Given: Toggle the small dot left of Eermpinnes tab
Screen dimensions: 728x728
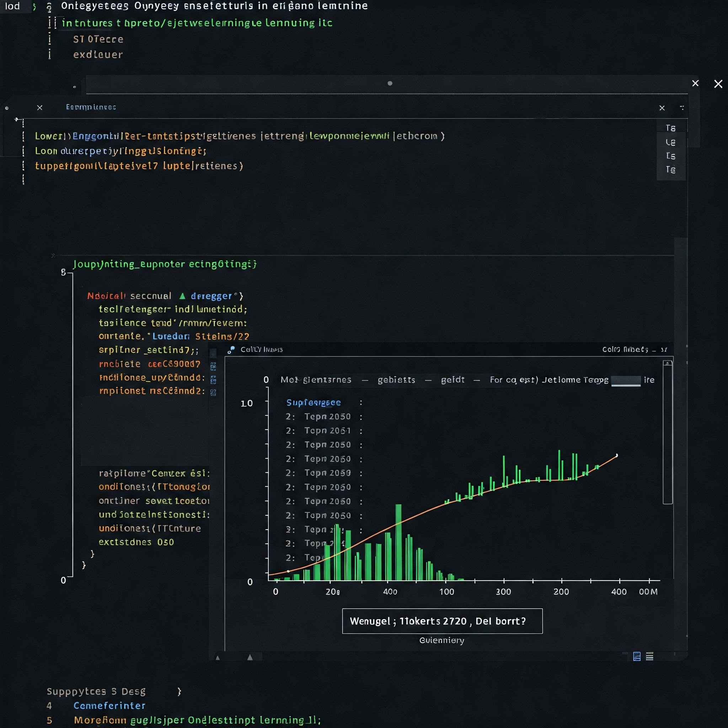Looking at the screenshot, I should coord(7,108).
